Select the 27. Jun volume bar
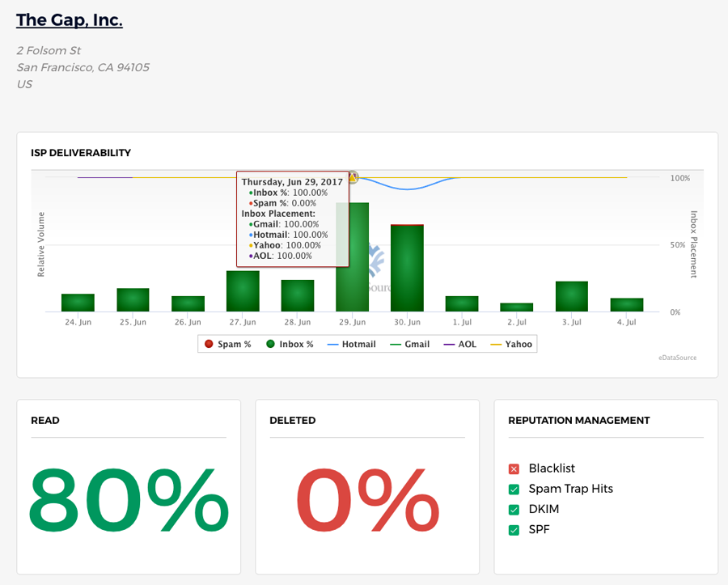 [243, 291]
